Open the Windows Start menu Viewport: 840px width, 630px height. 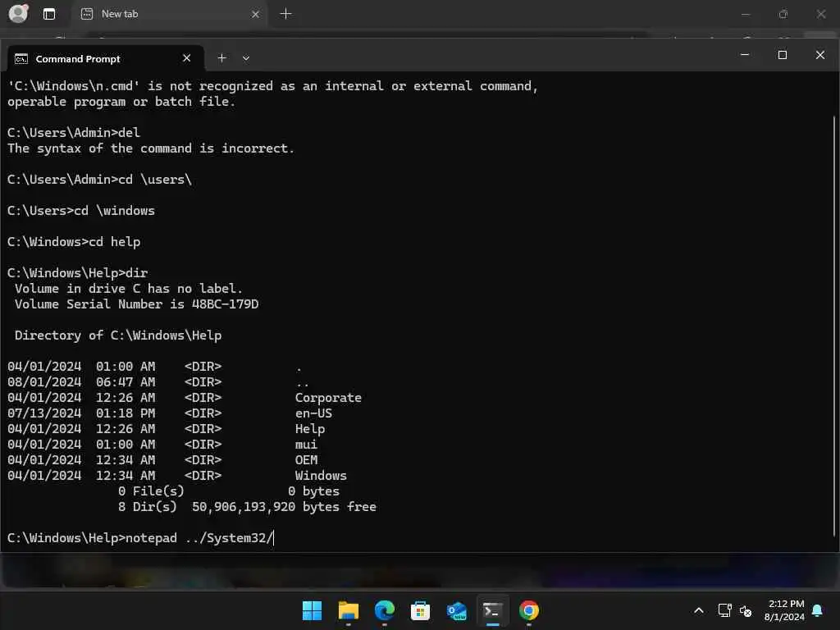click(312, 610)
